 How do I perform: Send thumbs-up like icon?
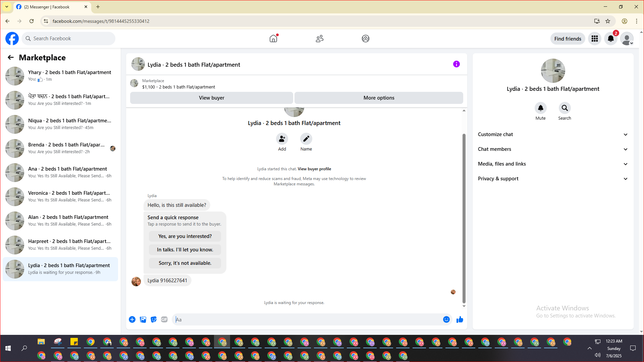460,319
